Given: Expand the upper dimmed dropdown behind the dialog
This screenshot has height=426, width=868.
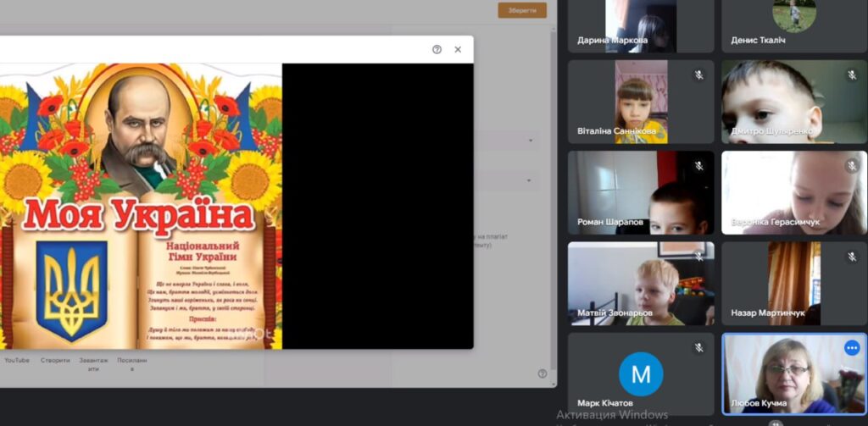Looking at the screenshot, I should pos(530,141).
